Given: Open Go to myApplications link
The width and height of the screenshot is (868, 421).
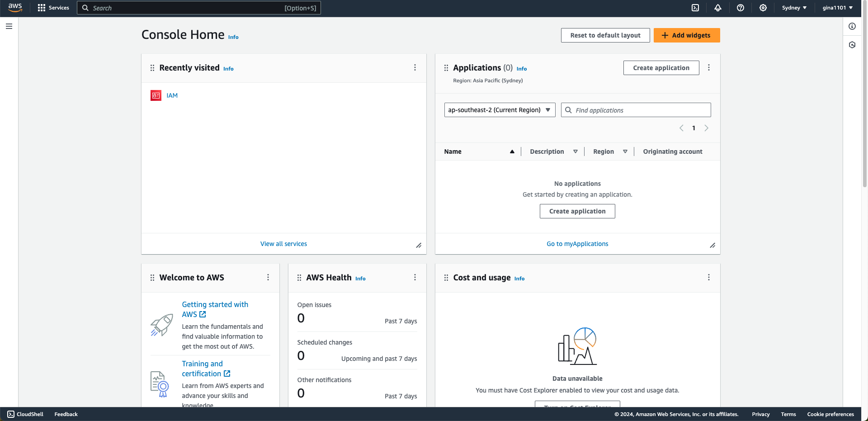Looking at the screenshot, I should (577, 244).
